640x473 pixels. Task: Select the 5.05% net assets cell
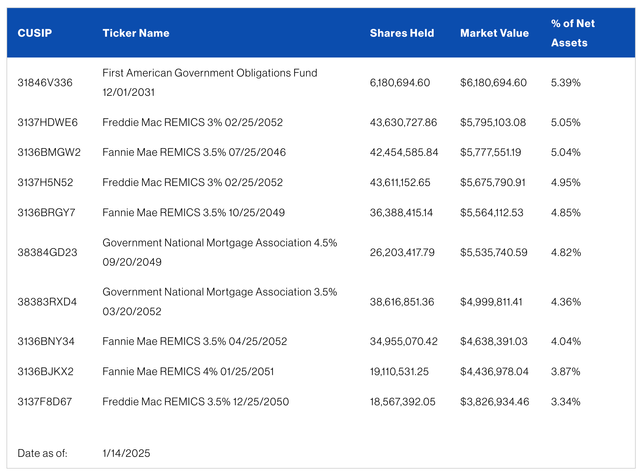click(566, 122)
